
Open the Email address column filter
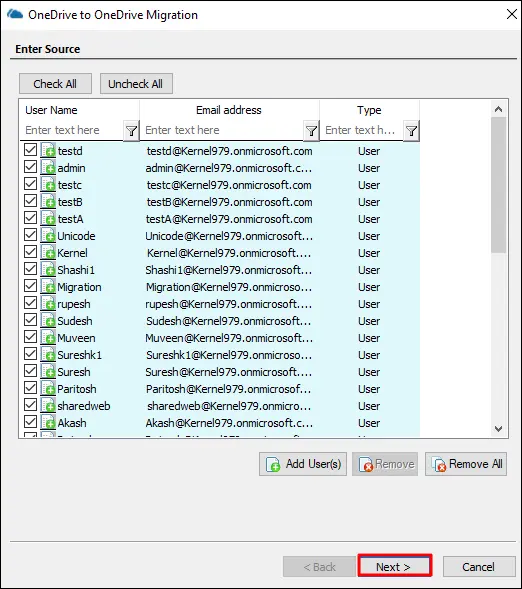point(311,131)
